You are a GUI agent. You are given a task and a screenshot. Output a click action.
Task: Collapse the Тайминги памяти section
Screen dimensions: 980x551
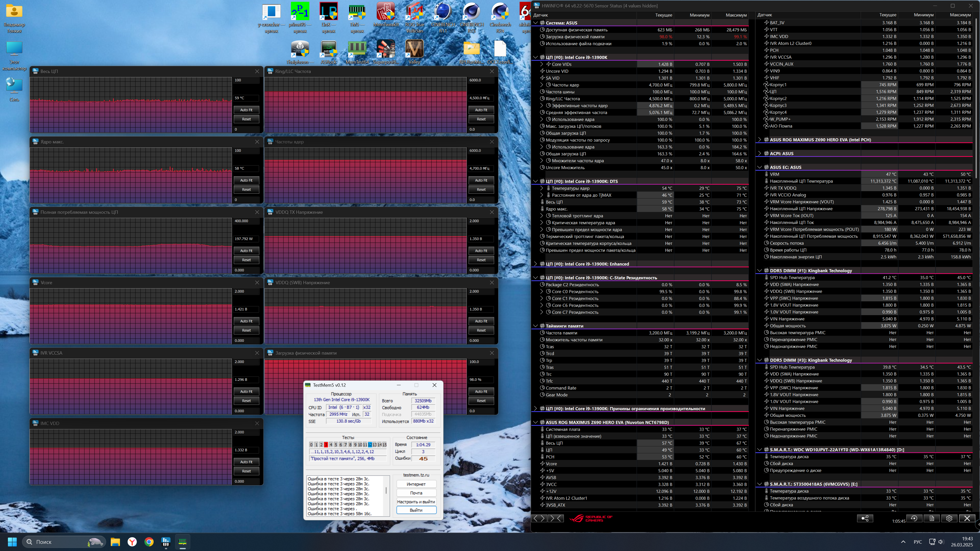click(x=536, y=326)
